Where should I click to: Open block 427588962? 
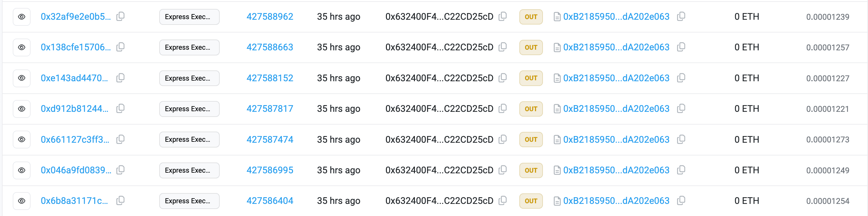[x=270, y=16]
